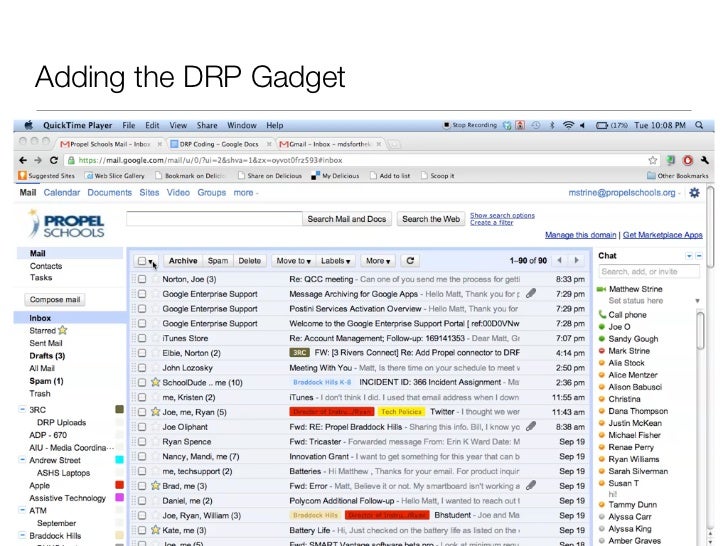Open the Gmail settings gear

coord(694,193)
